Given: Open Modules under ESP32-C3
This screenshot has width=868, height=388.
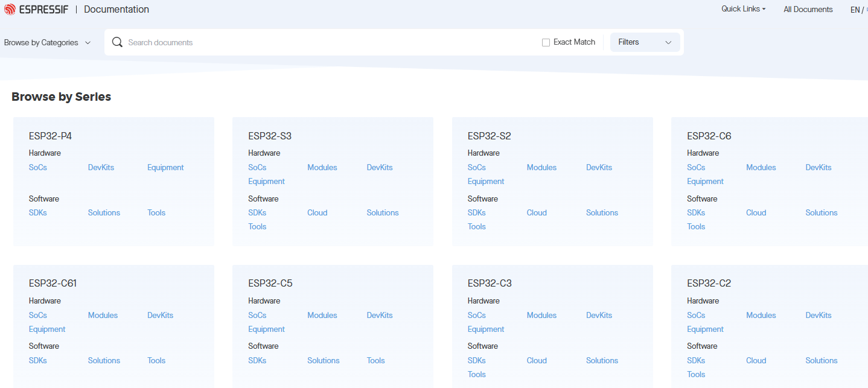Looking at the screenshot, I should [541, 315].
